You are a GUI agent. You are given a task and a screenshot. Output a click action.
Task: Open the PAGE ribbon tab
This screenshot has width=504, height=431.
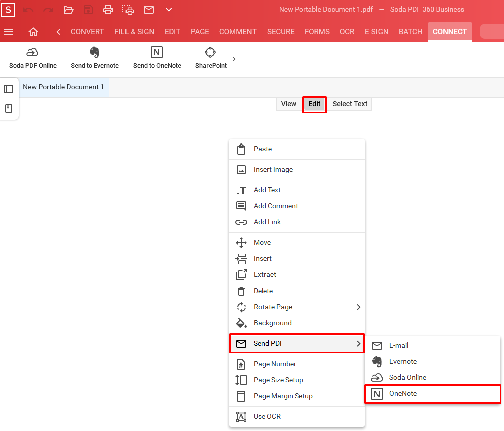pos(200,32)
